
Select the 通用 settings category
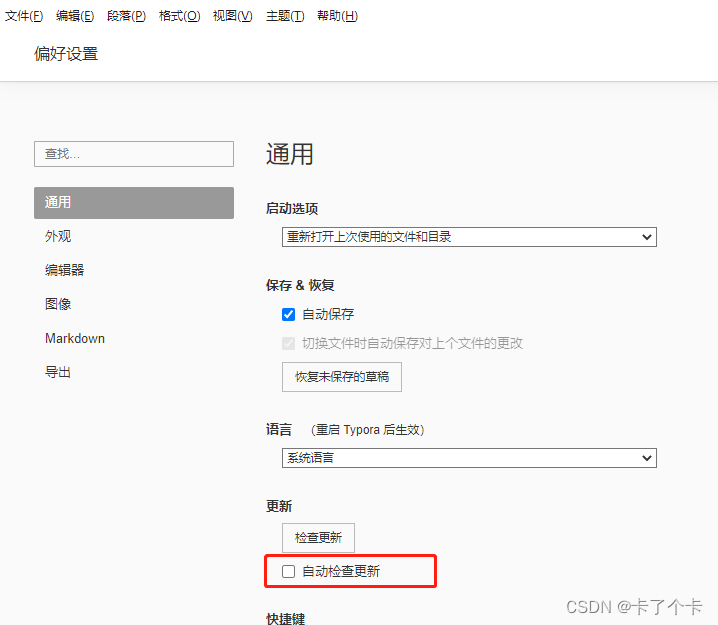(134, 202)
